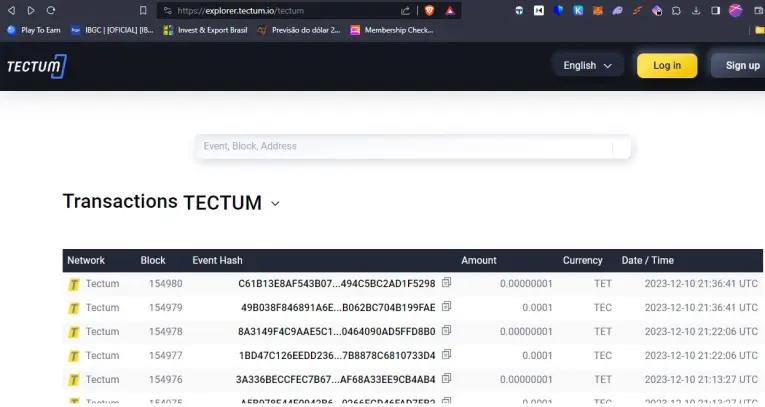Open the purple lock extension icon
The image size is (765, 407).
pyautogui.click(x=657, y=10)
